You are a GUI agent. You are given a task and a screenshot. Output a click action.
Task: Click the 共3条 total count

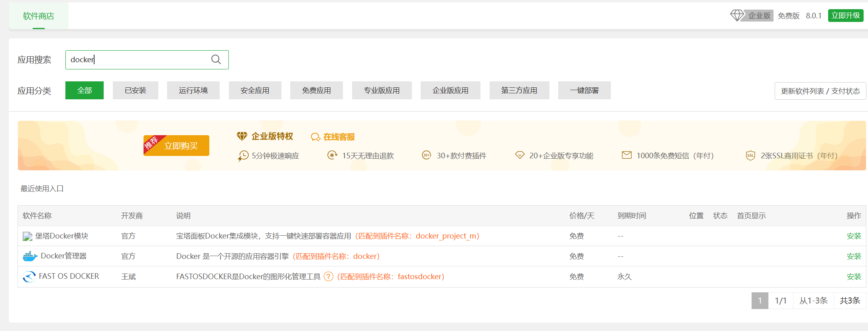(x=850, y=301)
